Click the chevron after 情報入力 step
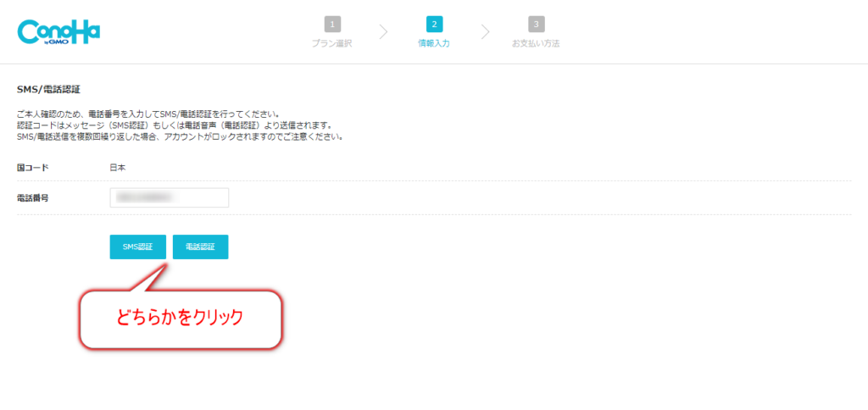Screen dimensions: 868x410 pos(486,32)
